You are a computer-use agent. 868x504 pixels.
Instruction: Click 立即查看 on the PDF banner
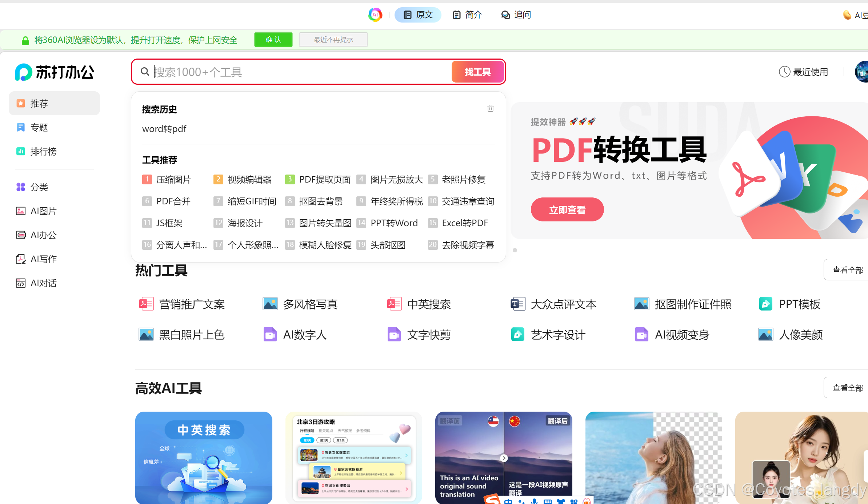point(567,209)
